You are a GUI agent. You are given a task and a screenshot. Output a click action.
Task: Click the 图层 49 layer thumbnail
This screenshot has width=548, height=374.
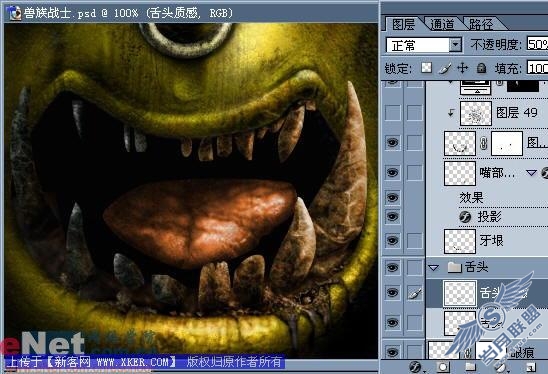click(476, 113)
